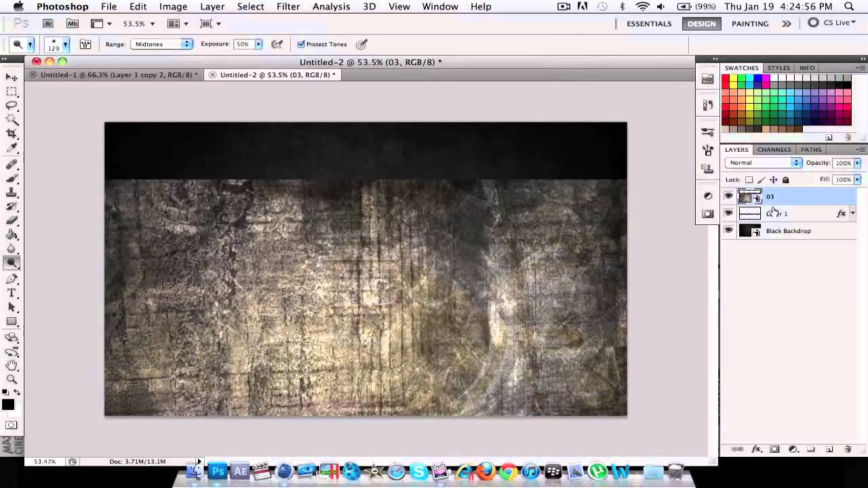Viewport: 868px width, 488px height.
Task: Open the Analysis menu
Action: (x=332, y=7)
